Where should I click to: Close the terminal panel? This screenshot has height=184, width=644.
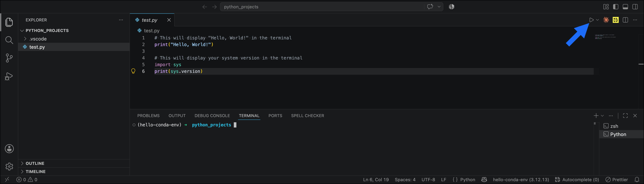(x=635, y=116)
